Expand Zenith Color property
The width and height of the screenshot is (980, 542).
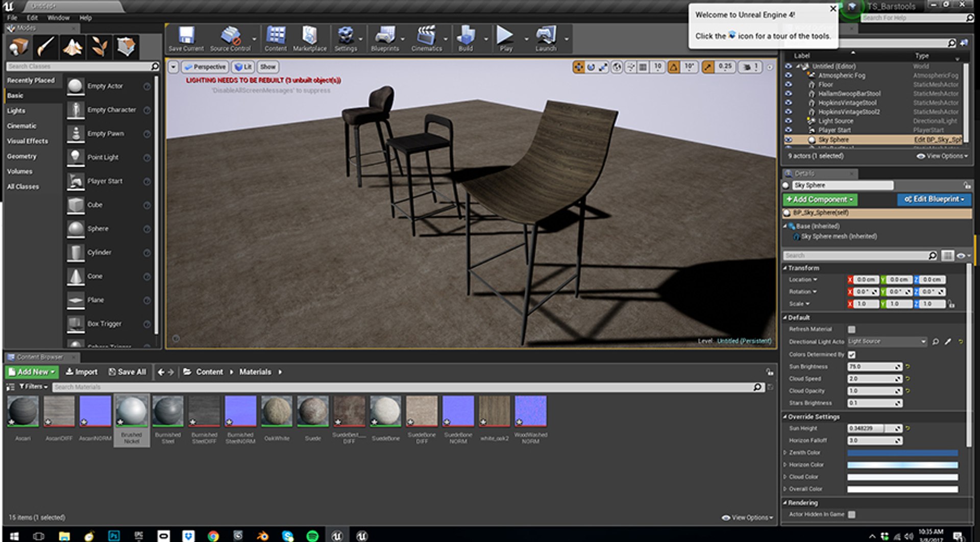(x=786, y=453)
